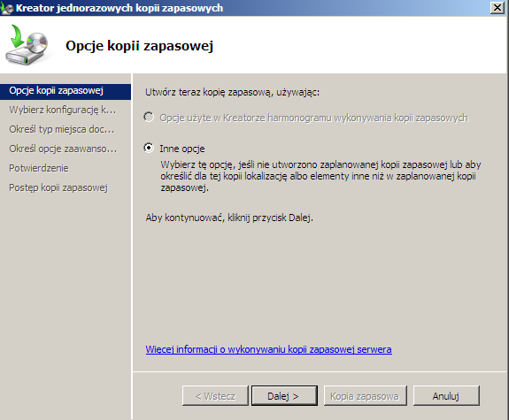The image size is (509, 420).
Task: Click the wizard icon in the title bar
Action: [6, 8]
